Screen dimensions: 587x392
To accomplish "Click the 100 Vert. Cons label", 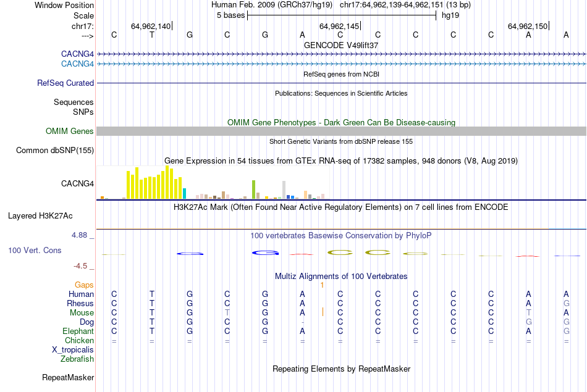I will click(35, 251).
